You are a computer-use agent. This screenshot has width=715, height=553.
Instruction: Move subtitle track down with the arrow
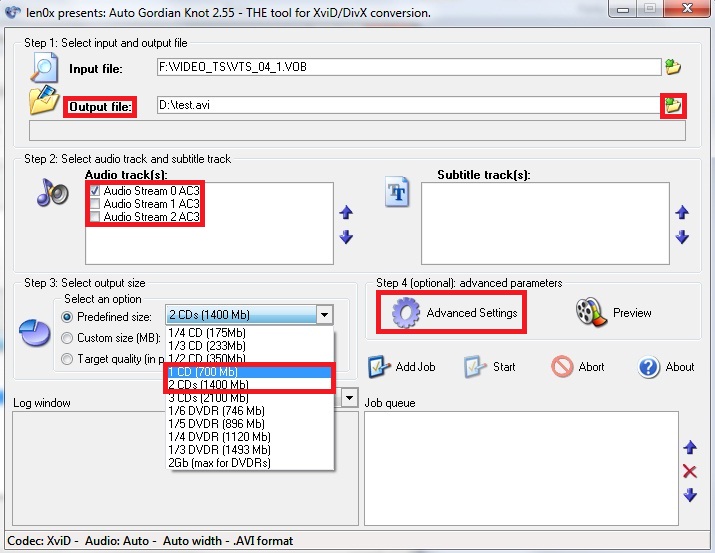click(x=682, y=237)
